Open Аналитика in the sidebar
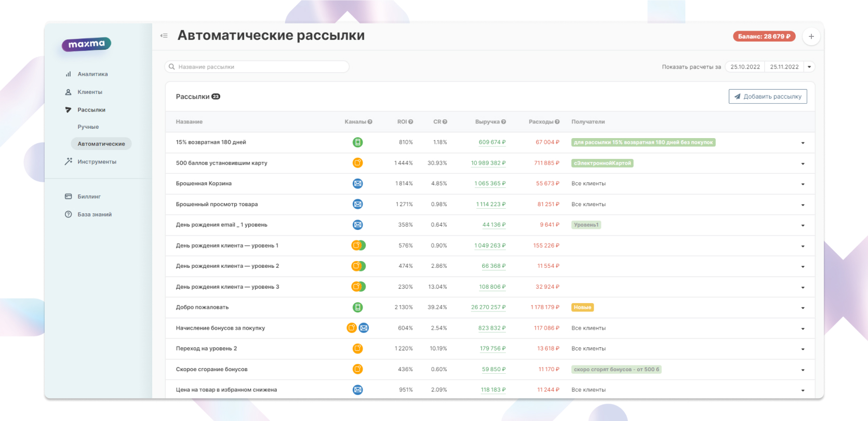868x421 pixels. pyautogui.click(x=92, y=74)
